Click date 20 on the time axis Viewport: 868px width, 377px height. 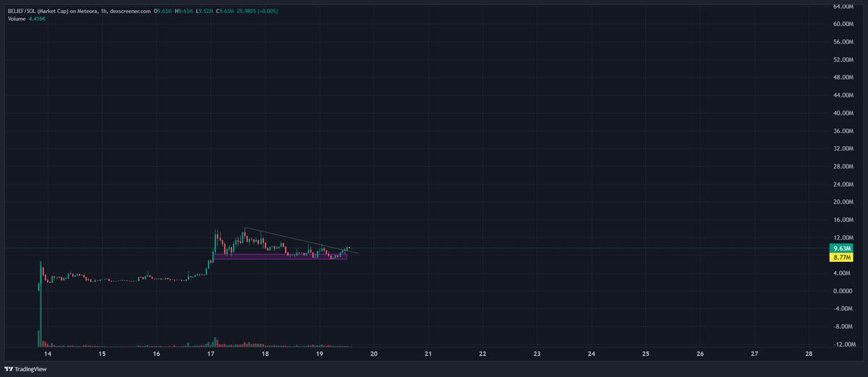tap(374, 355)
